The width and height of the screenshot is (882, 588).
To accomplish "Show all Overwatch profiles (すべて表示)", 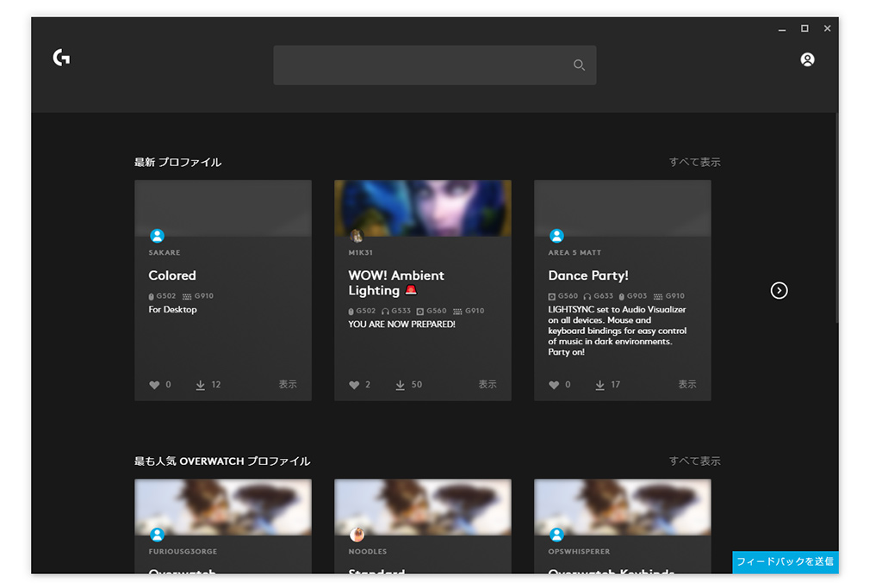I will click(x=694, y=461).
